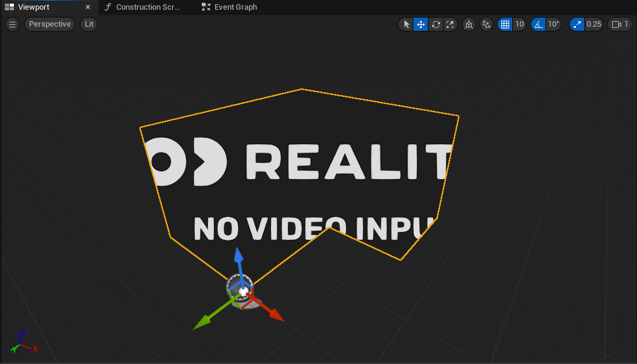Image resolution: width=637 pixels, height=364 pixels.
Task: Click the blue Z-axis gizmo arrow
Action: point(239,257)
